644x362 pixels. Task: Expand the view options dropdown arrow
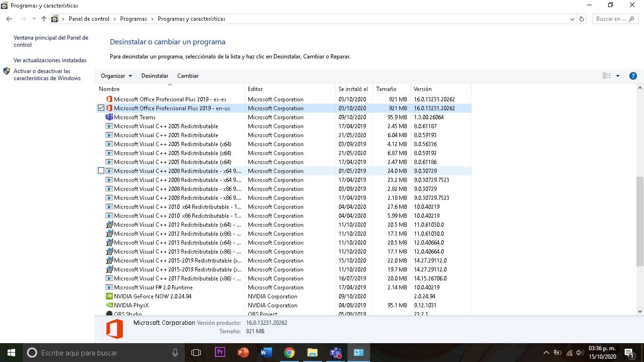(x=618, y=76)
